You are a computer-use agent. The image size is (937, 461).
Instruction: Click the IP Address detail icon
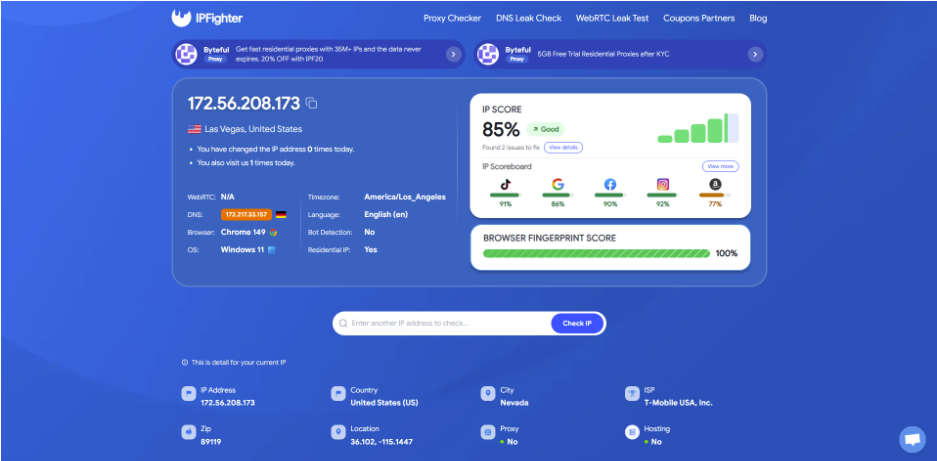pyautogui.click(x=188, y=394)
